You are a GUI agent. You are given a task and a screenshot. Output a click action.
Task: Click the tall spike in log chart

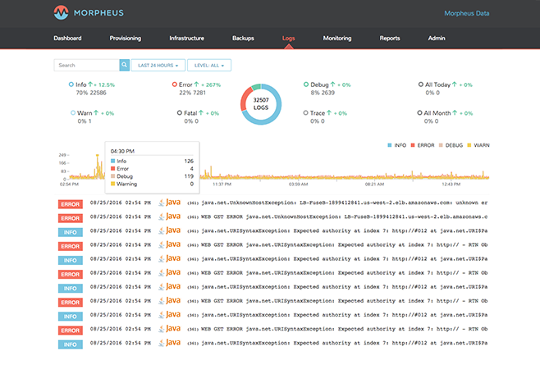98,166
